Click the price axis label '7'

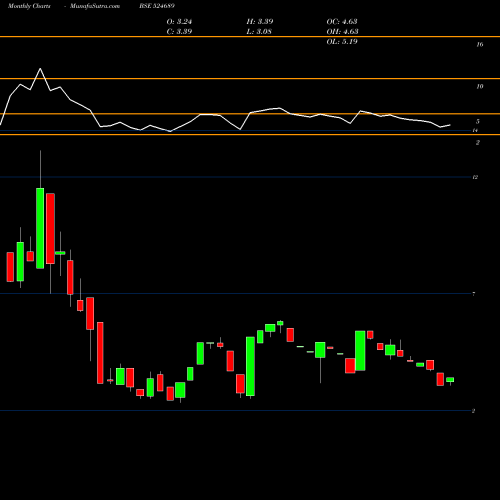[x=474, y=294]
